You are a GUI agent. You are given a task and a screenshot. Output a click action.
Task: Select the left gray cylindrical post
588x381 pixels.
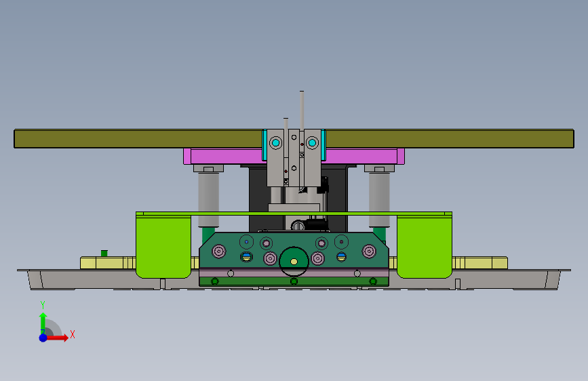[208, 199]
